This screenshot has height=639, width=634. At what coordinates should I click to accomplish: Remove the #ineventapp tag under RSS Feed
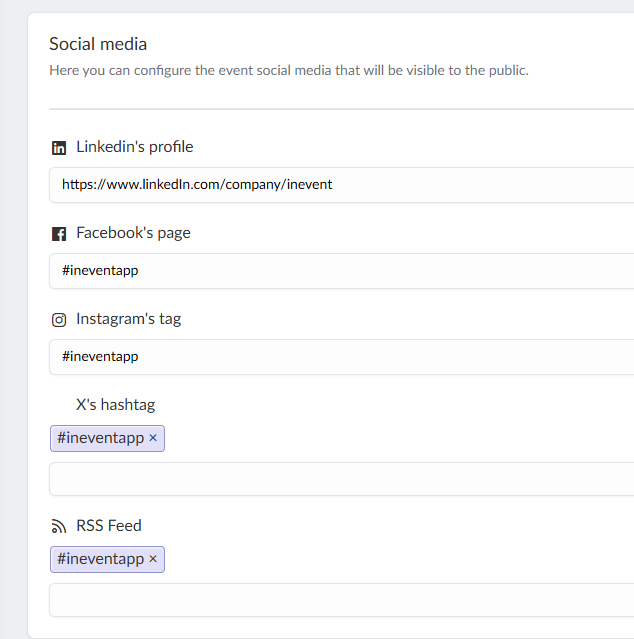[153, 559]
